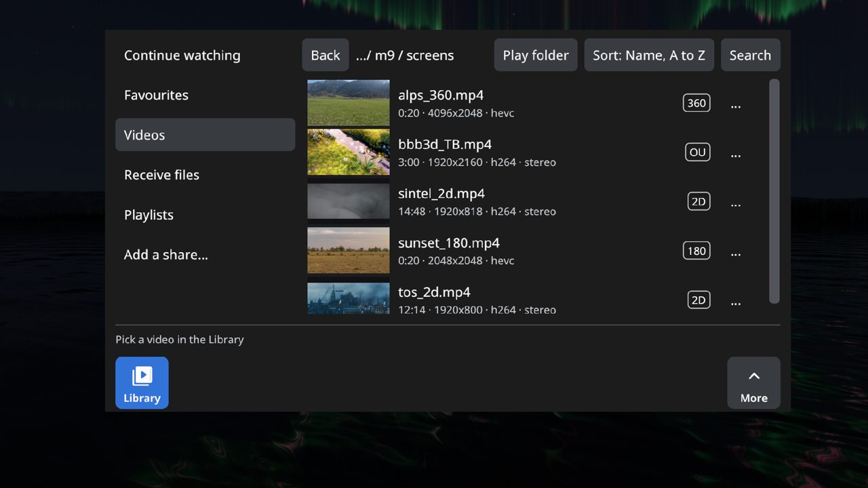Open Continue watching section
The image size is (868, 488).
click(205, 56)
